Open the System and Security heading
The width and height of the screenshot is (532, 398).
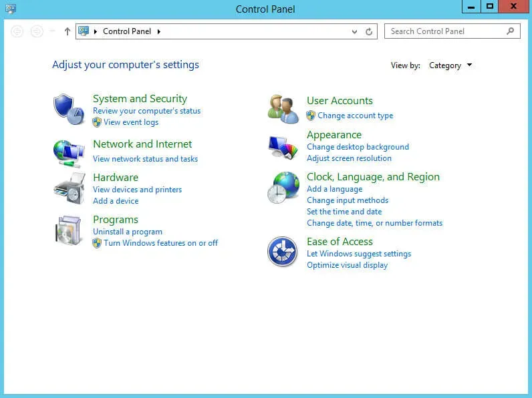pos(140,99)
